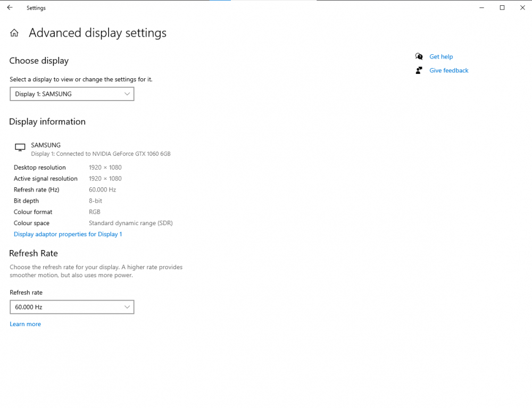Image resolution: width=532 pixels, height=408 pixels.
Task: Click the RGB value
Action: [95, 212]
